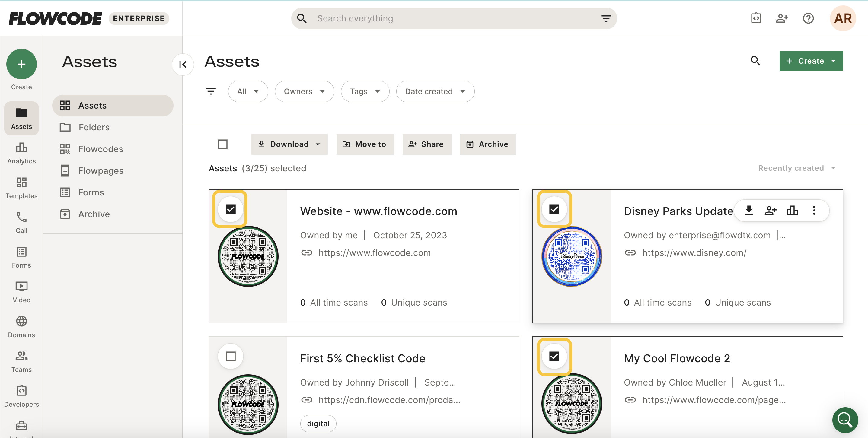Click the FLOWCODE logo in header
Image resolution: width=868 pixels, height=438 pixels.
click(x=55, y=18)
